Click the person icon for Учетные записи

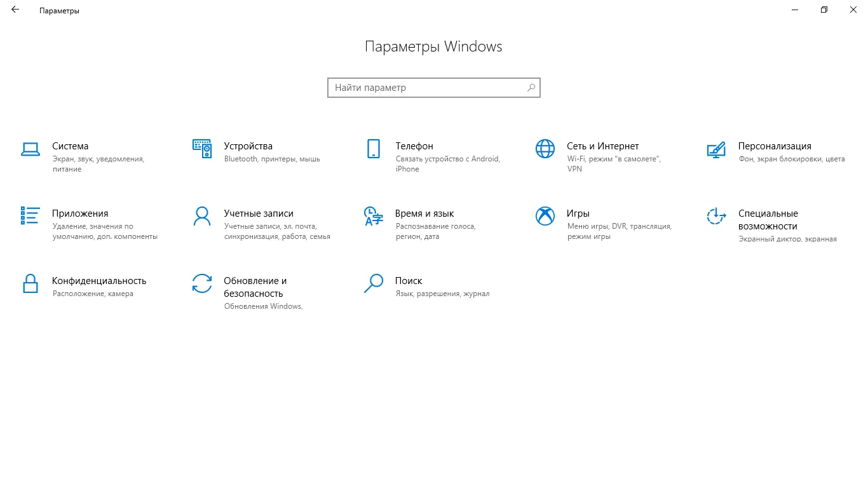point(202,216)
